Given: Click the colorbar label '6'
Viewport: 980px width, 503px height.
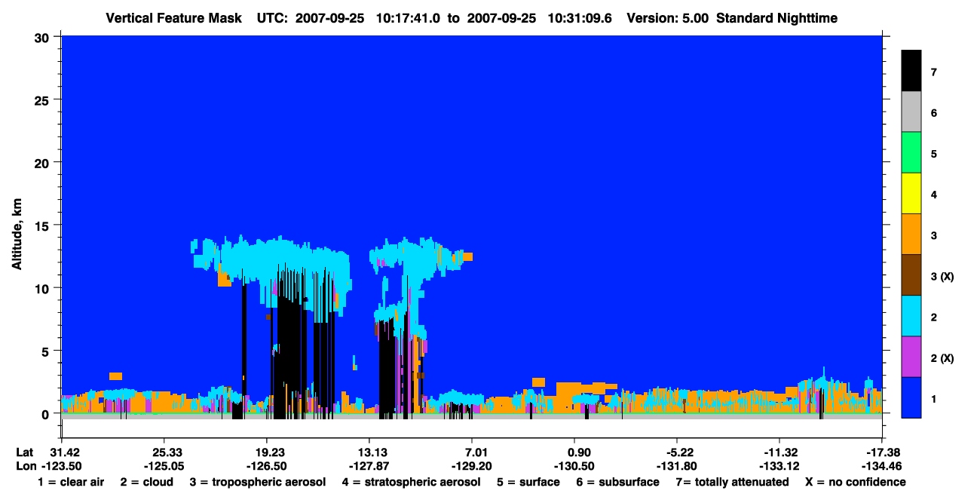Looking at the screenshot, I should (933, 113).
